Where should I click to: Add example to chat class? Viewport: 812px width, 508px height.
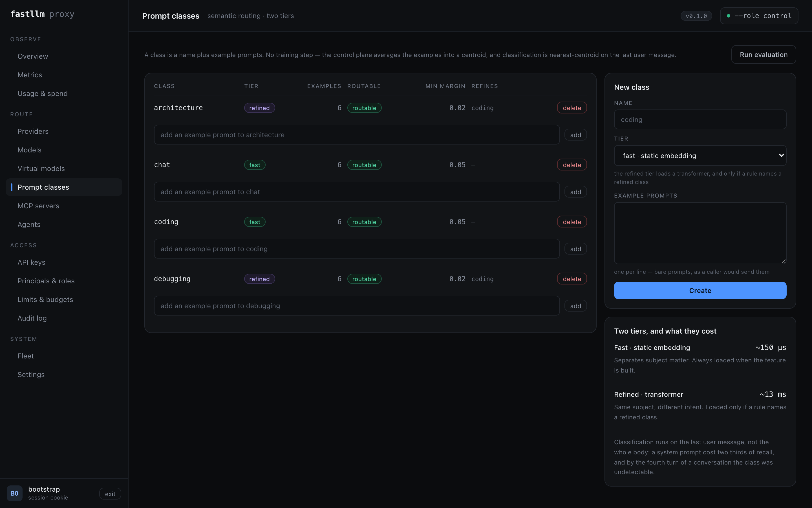(x=575, y=192)
